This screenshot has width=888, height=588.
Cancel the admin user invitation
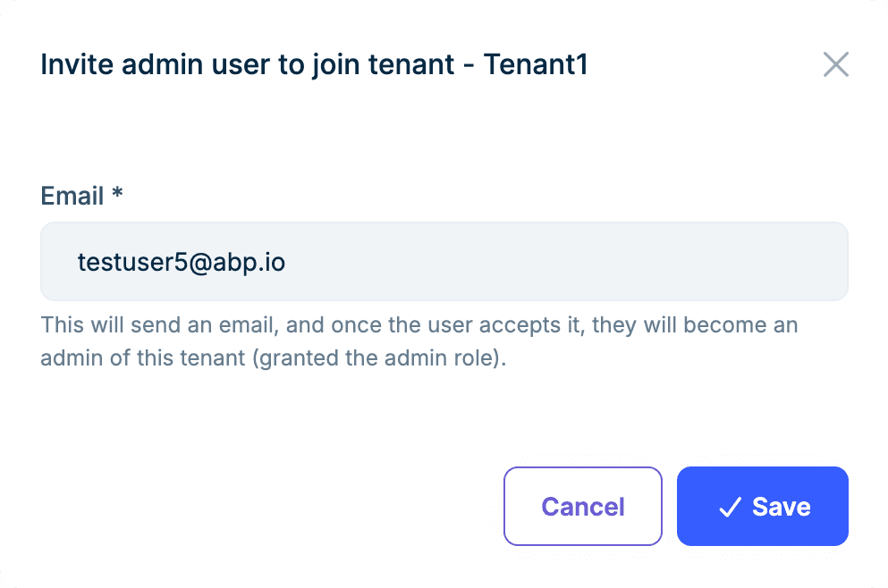(x=582, y=507)
